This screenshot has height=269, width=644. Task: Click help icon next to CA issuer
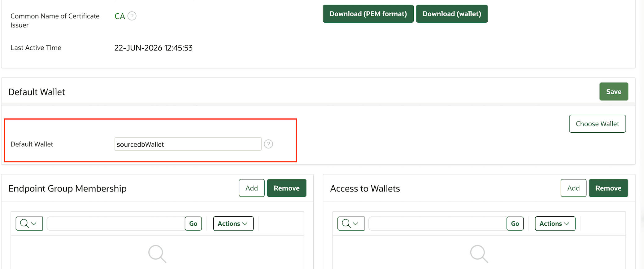coord(132,16)
